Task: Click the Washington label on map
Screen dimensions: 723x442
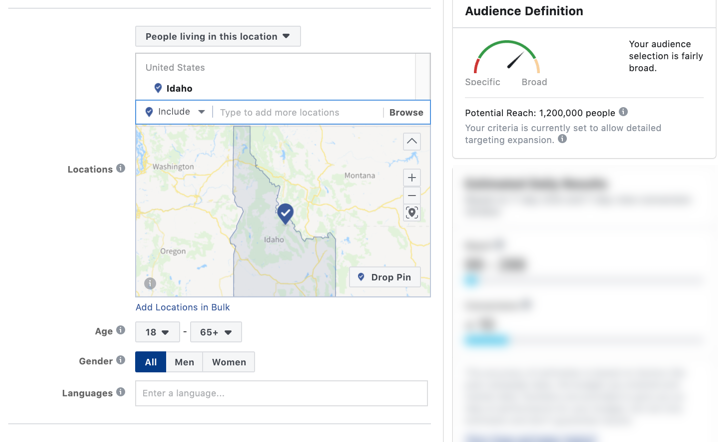Action: [173, 167]
